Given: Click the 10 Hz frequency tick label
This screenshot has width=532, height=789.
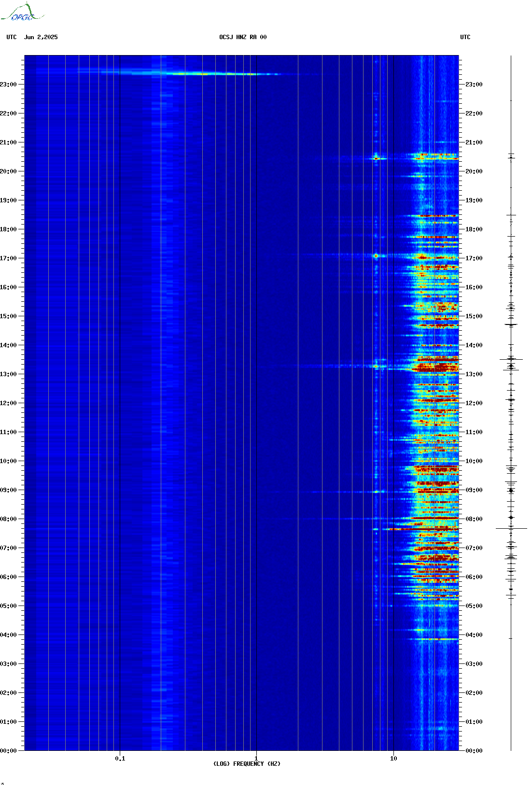Looking at the screenshot, I should coord(393,759).
